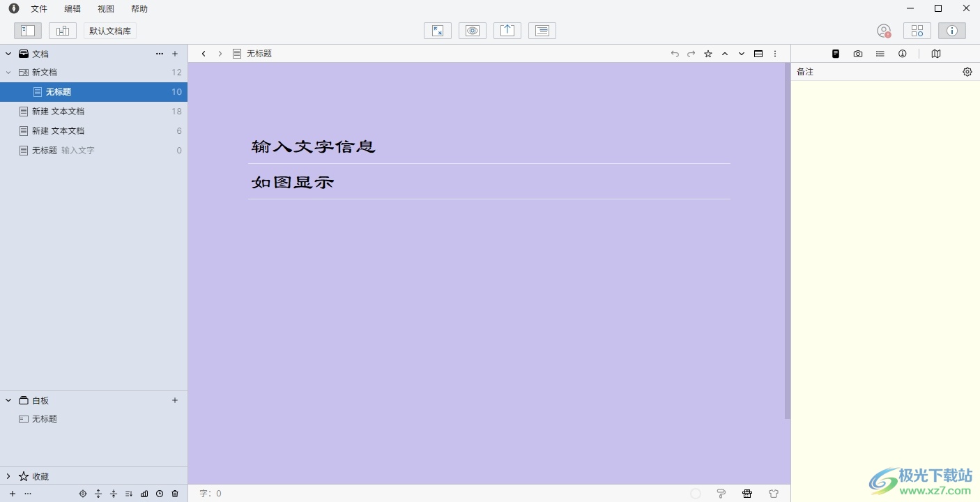
Task: Redo edit with curved arrow
Action: [x=691, y=54]
